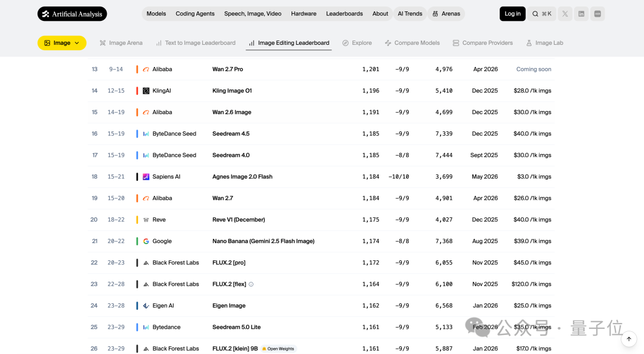The width and height of the screenshot is (644, 354).
Task: Click the KlingAI logo icon
Action: click(x=146, y=91)
